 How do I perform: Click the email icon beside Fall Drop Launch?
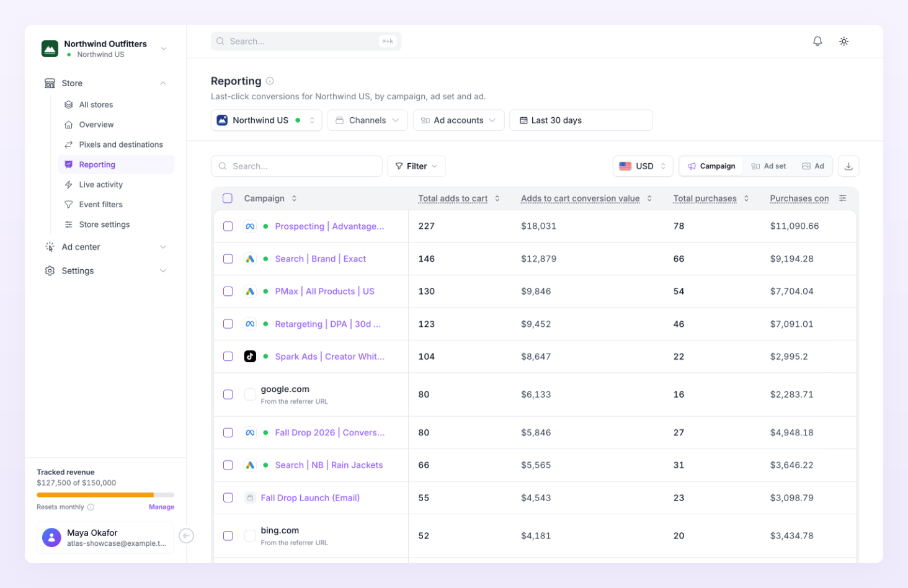point(250,498)
